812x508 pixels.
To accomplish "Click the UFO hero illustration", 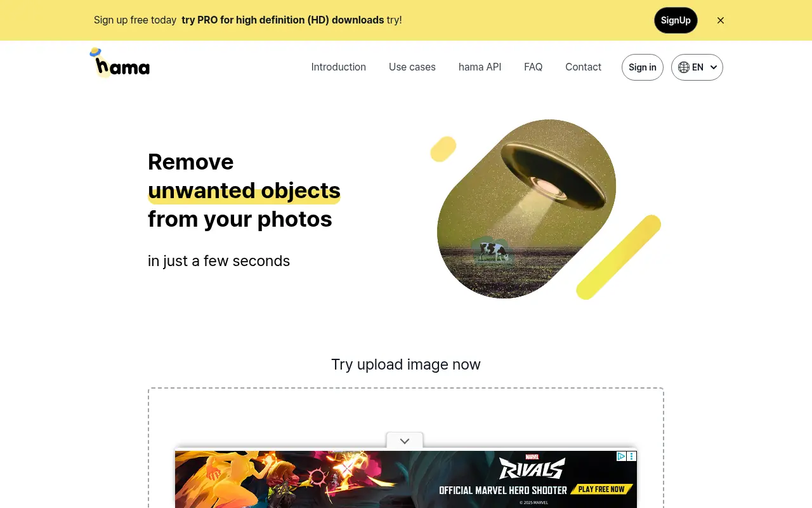I will pos(526,209).
